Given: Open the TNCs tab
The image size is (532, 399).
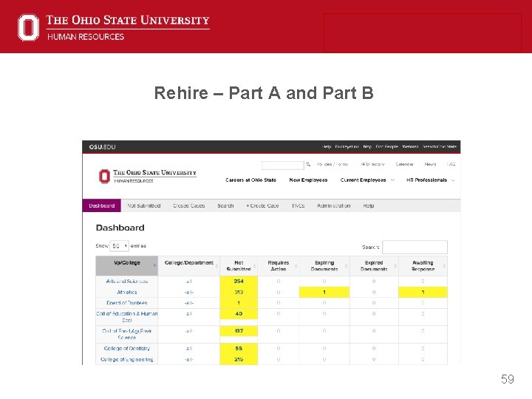Looking at the screenshot, I should coord(299,205).
